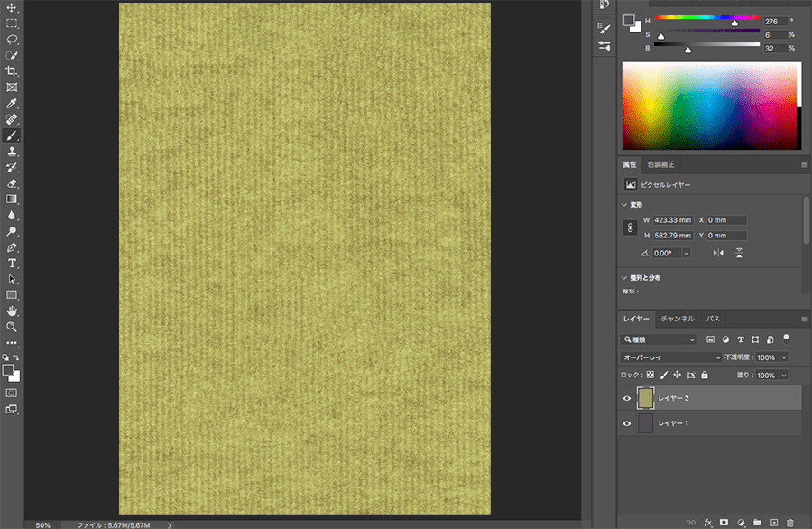Click the レイヤー 1 layer name
Viewport: 812px width, 529px height.
pos(673,423)
